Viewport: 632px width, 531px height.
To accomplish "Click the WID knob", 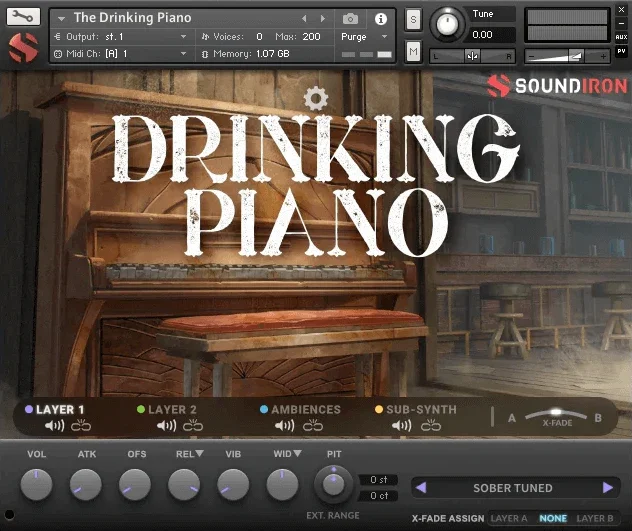I will pos(282,485).
